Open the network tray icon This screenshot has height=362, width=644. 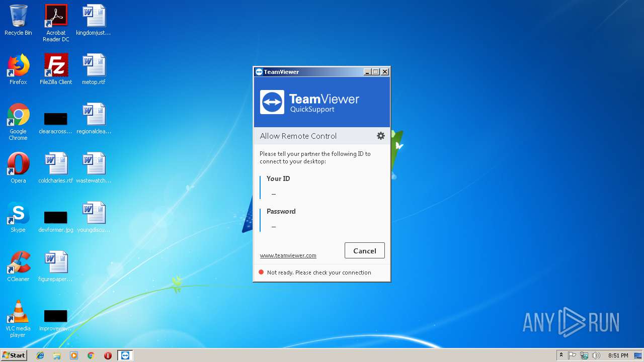[x=584, y=355]
